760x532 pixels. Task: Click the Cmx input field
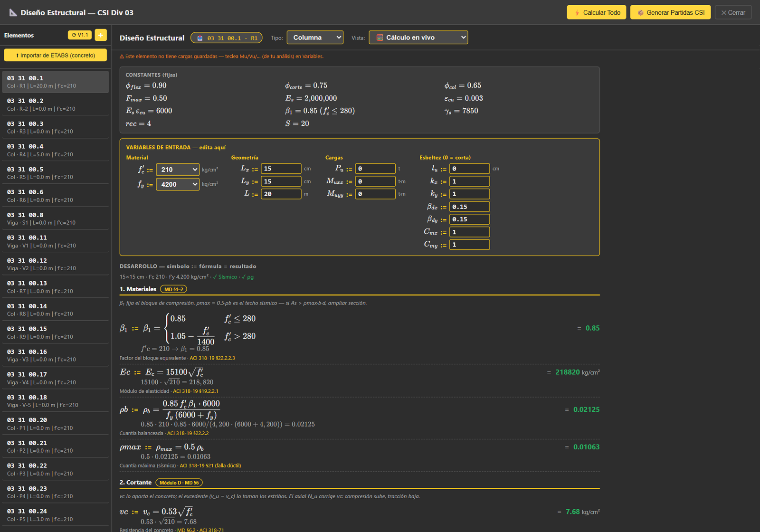[469, 232]
